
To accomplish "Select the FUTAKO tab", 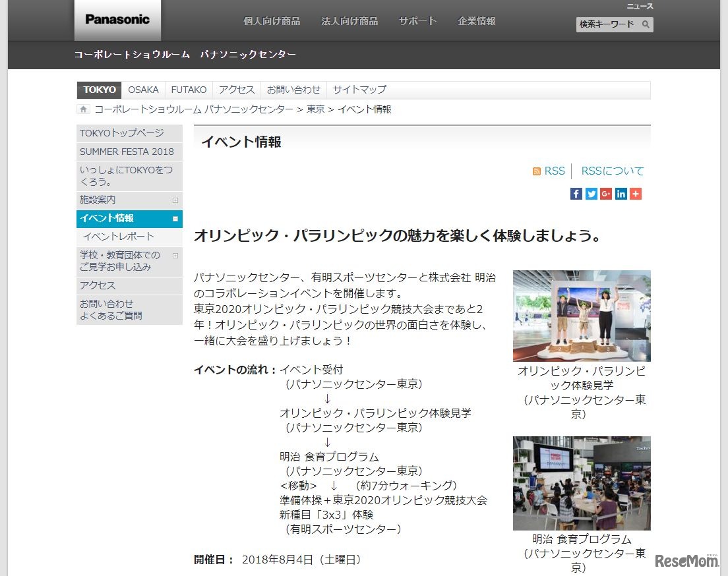I will pos(189,90).
